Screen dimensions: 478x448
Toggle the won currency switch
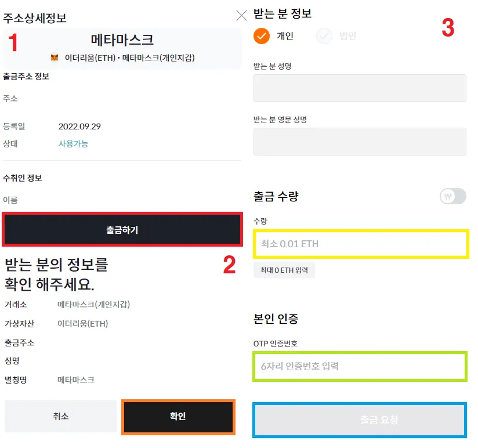(x=452, y=196)
